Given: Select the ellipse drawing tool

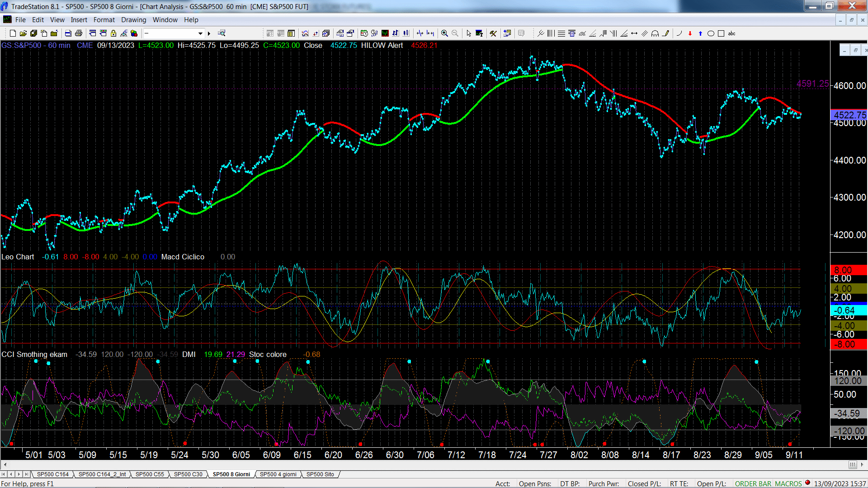Looking at the screenshot, I should tap(711, 33).
